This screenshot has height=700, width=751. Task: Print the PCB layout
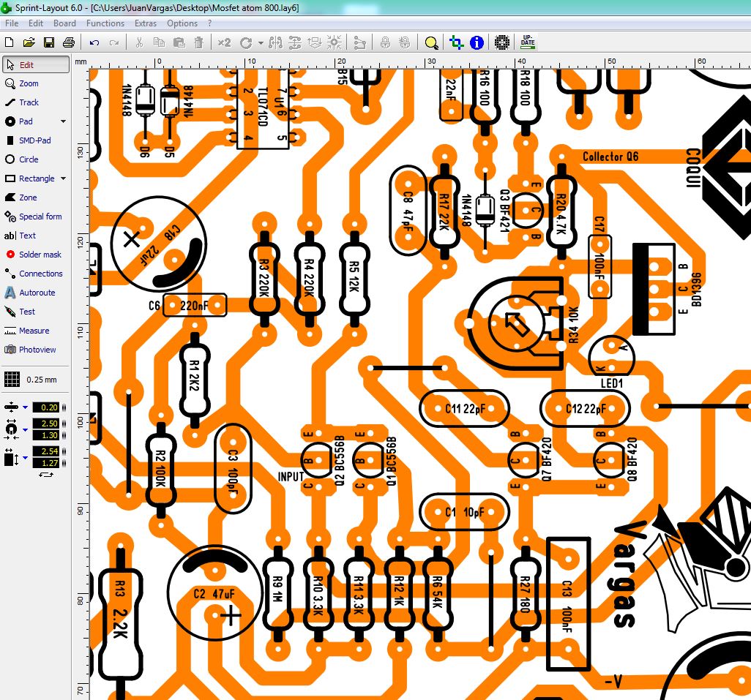[69, 42]
